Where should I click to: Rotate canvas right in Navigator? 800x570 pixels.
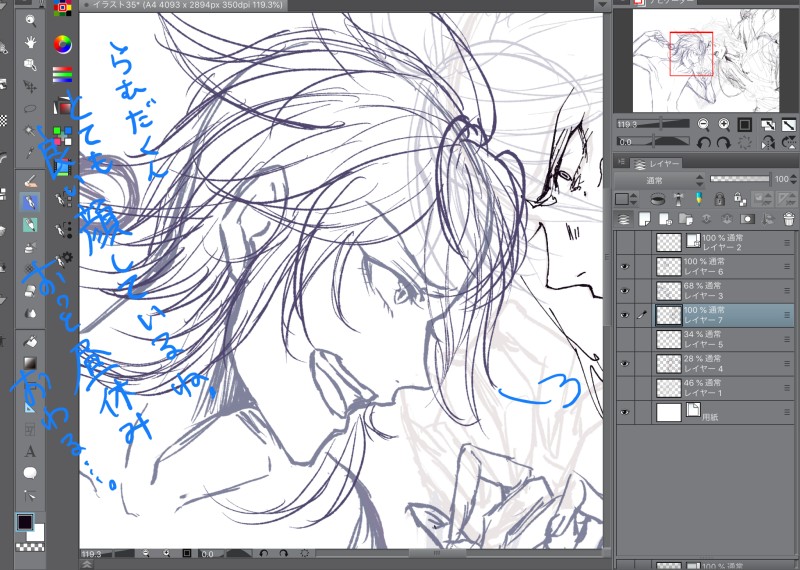click(x=724, y=142)
